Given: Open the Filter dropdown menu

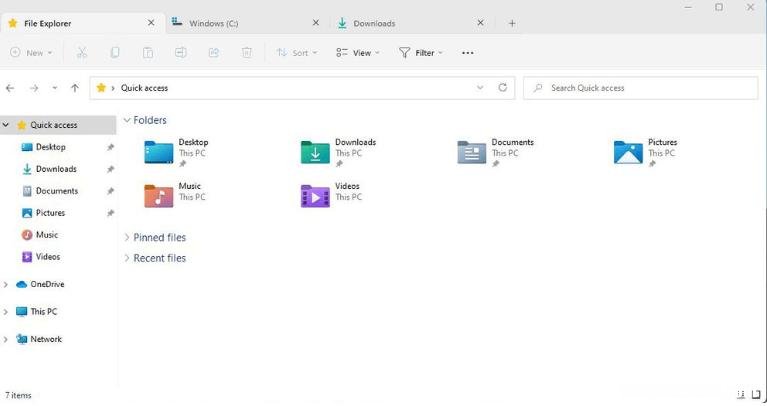Looking at the screenshot, I should 421,52.
